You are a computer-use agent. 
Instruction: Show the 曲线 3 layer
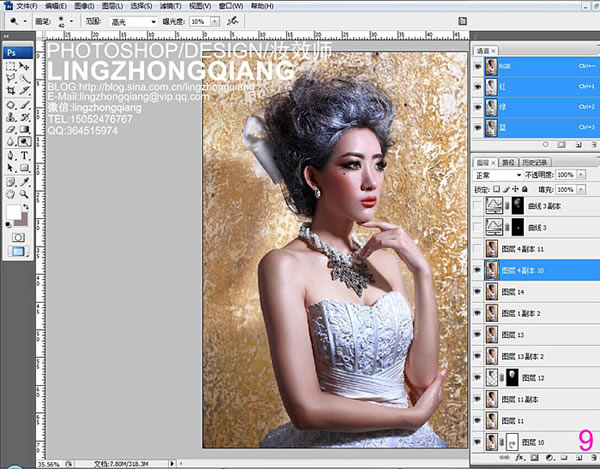(477, 227)
